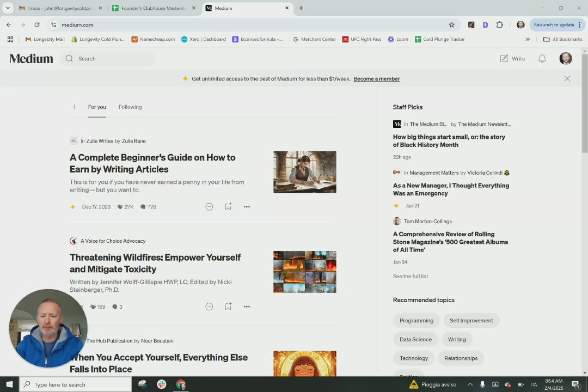Dismiss the membership banner
This screenshot has height=392, width=588.
point(567,79)
